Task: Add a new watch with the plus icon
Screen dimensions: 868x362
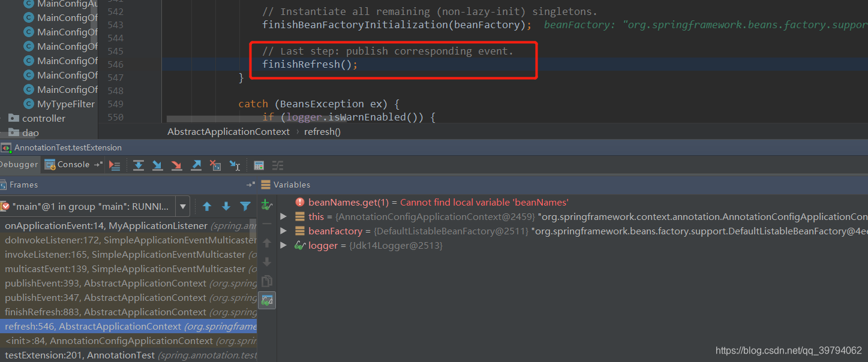Action: 267,206
